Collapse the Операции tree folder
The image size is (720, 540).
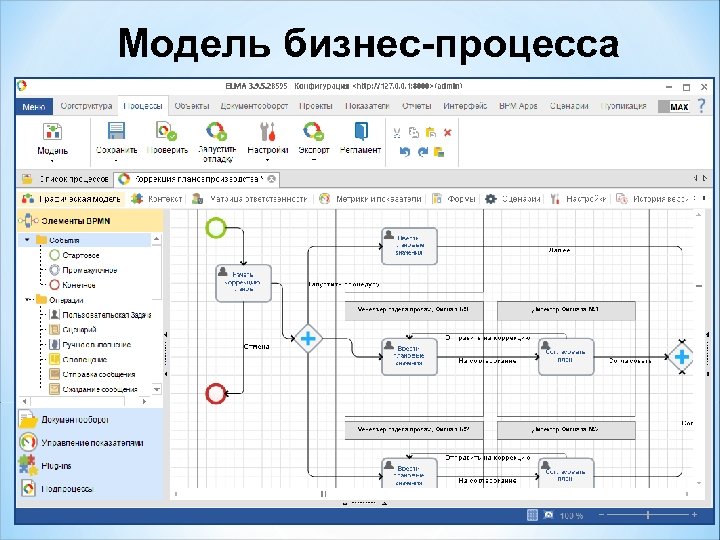(x=27, y=300)
